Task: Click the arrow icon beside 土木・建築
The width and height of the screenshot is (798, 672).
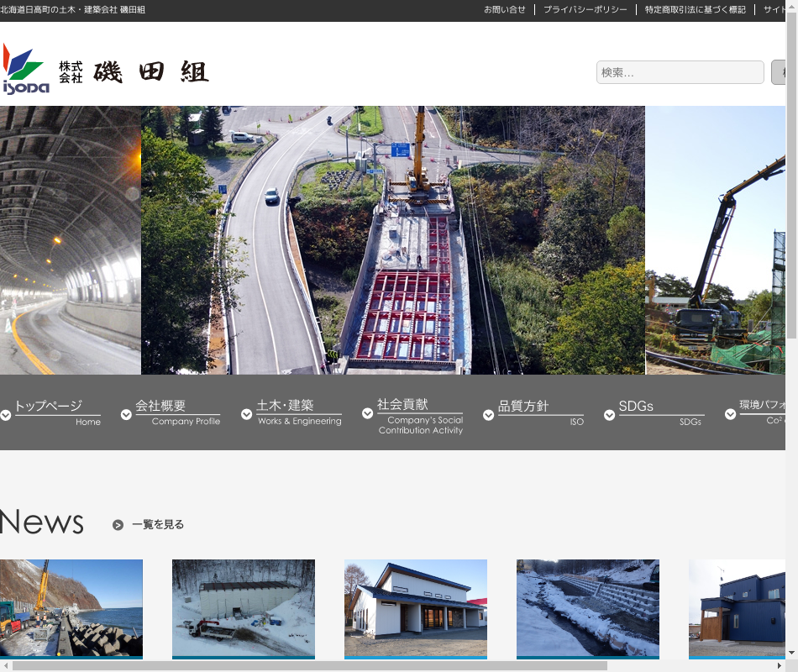Action: coord(247,415)
